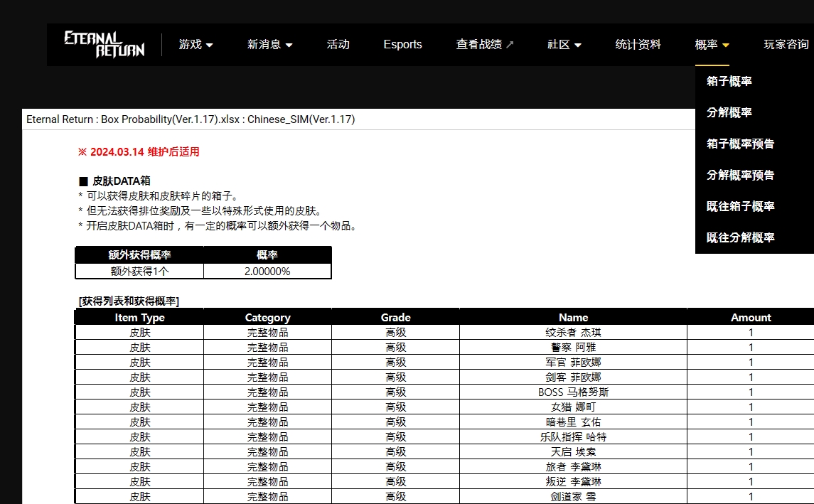Click the 女猎 娜町 name cell
Screen dimensions: 814x504
pyautogui.click(x=573, y=407)
